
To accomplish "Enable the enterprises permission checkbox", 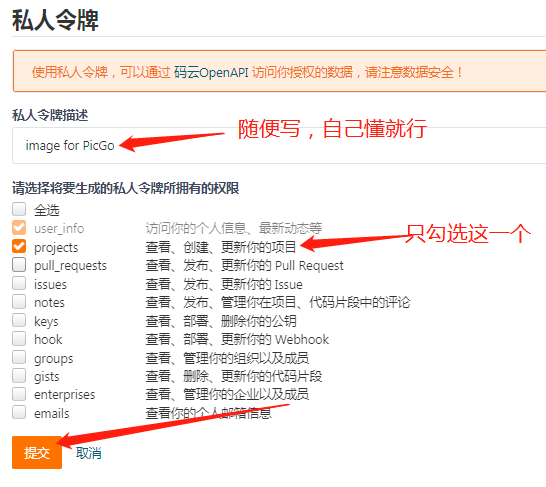I will click(19, 394).
